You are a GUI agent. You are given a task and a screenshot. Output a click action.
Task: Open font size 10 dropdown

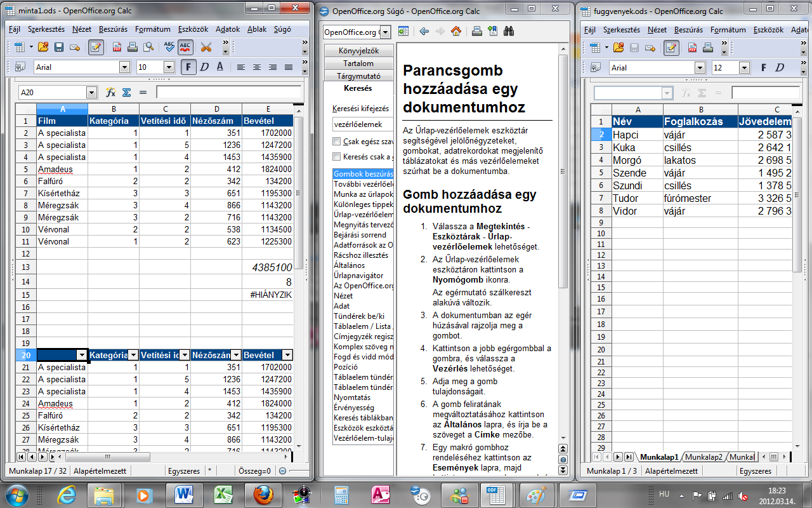click(169, 67)
